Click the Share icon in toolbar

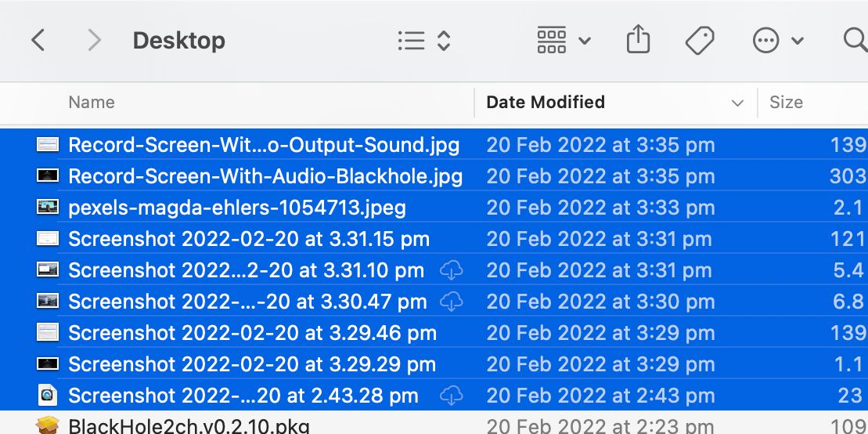638,41
